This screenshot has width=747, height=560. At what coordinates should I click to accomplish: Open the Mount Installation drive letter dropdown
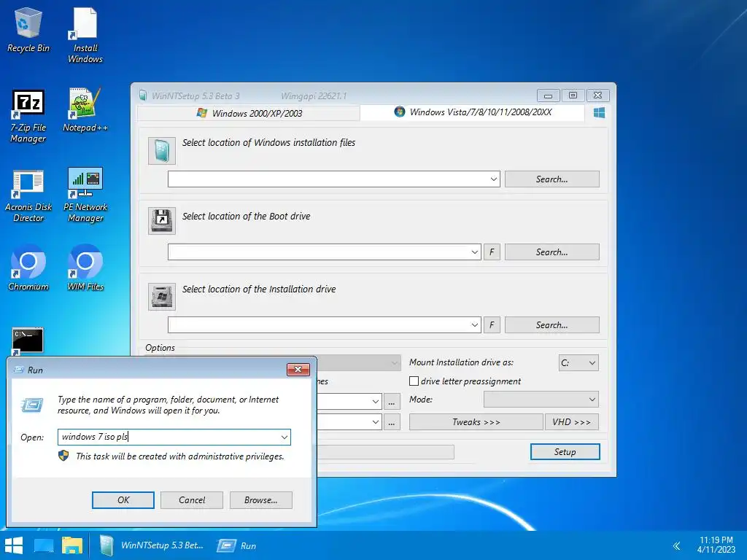(x=578, y=363)
